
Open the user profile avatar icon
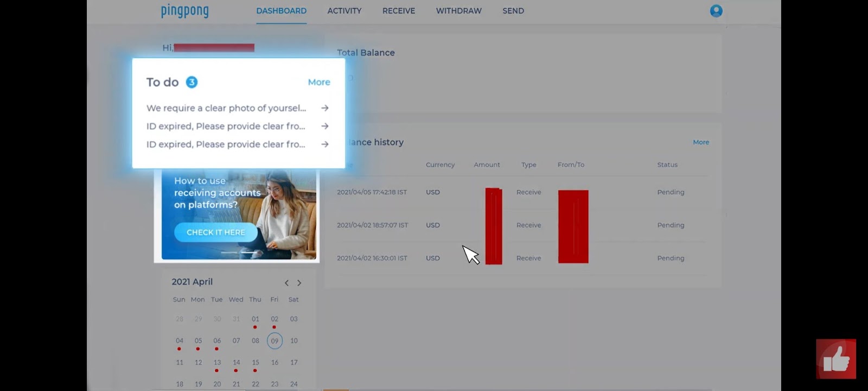tap(716, 11)
